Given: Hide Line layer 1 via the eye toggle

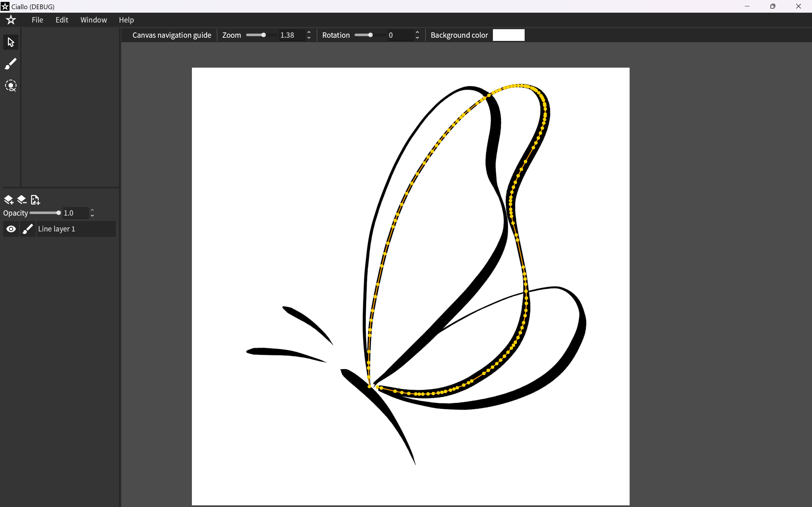Looking at the screenshot, I should click(x=11, y=229).
